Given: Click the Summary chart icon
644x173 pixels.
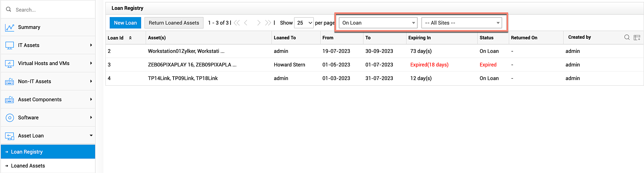Looking at the screenshot, I should (10, 27).
